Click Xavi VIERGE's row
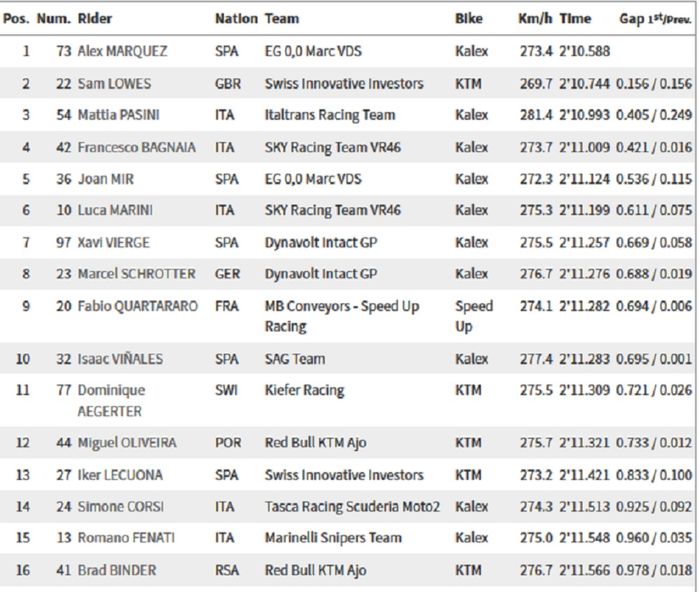 pos(348,242)
